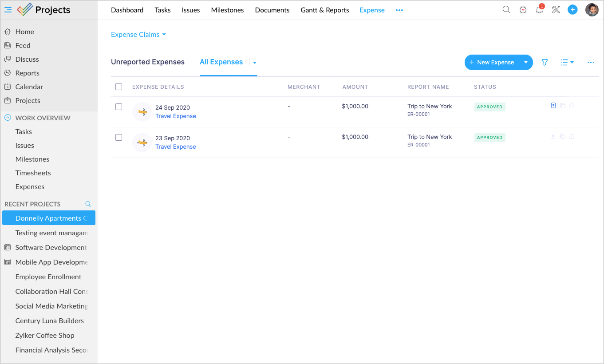Screen dimensions: 604x364
Task: Open the Gantt & Reports menu
Action: coord(324,10)
